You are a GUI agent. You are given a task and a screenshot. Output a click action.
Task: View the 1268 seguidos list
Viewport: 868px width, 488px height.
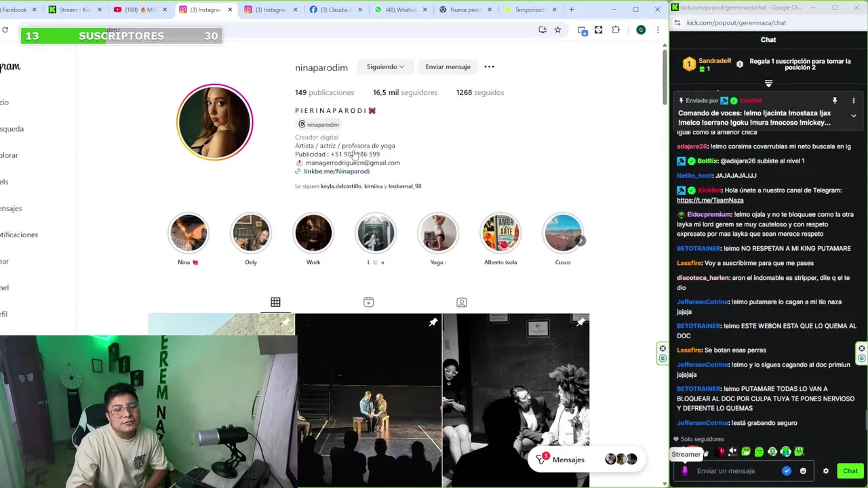click(x=480, y=92)
